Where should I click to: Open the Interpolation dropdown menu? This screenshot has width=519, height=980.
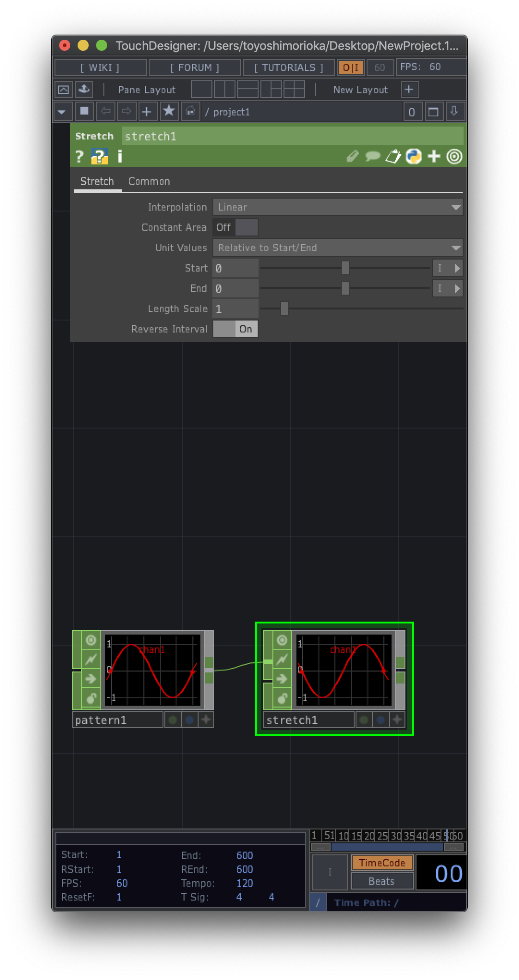[338, 207]
